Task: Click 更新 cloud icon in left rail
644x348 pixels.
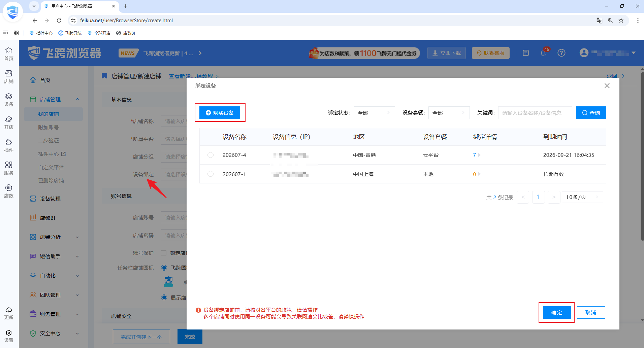Action: tap(9, 313)
